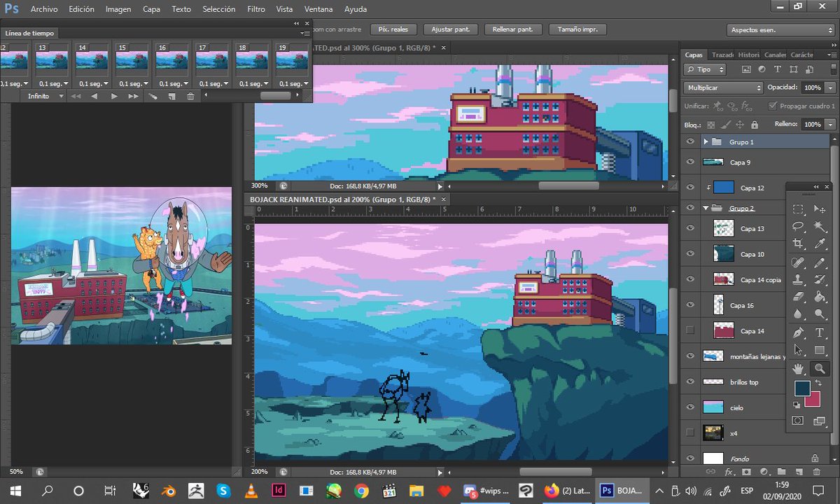Select the Type tool in toolbox
Image resolution: width=840 pixels, height=504 pixels.
coord(820,332)
